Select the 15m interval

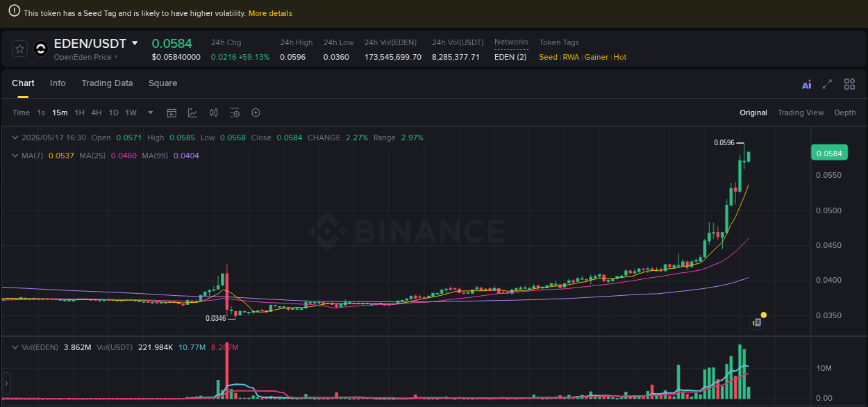60,113
